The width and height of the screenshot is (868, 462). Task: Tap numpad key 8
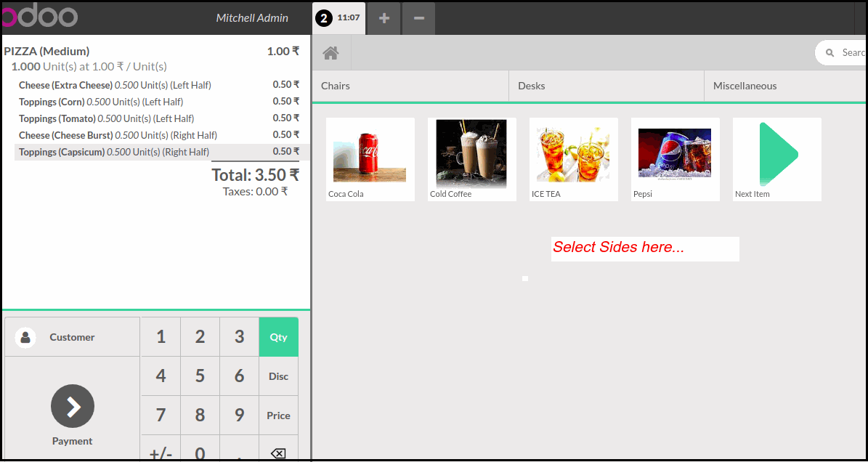[x=200, y=416]
